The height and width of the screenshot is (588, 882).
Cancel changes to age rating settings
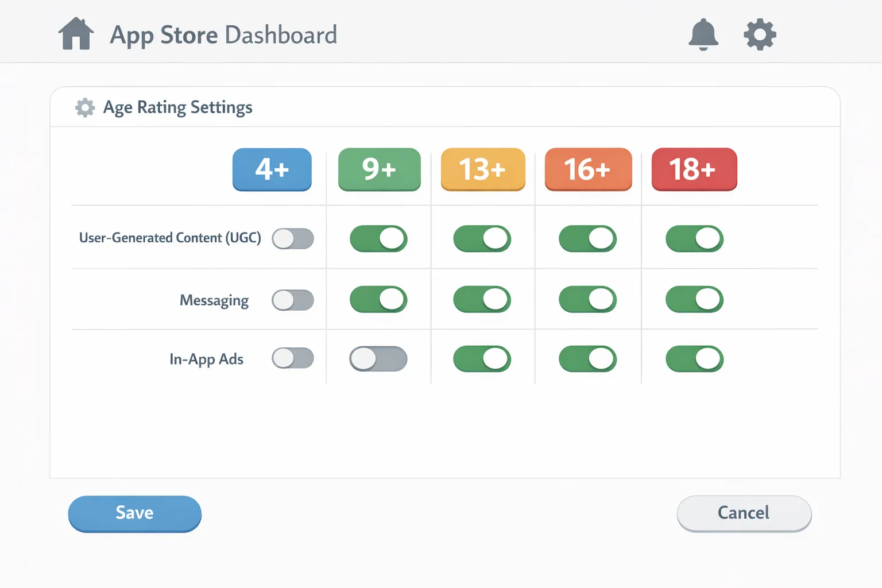tap(744, 513)
